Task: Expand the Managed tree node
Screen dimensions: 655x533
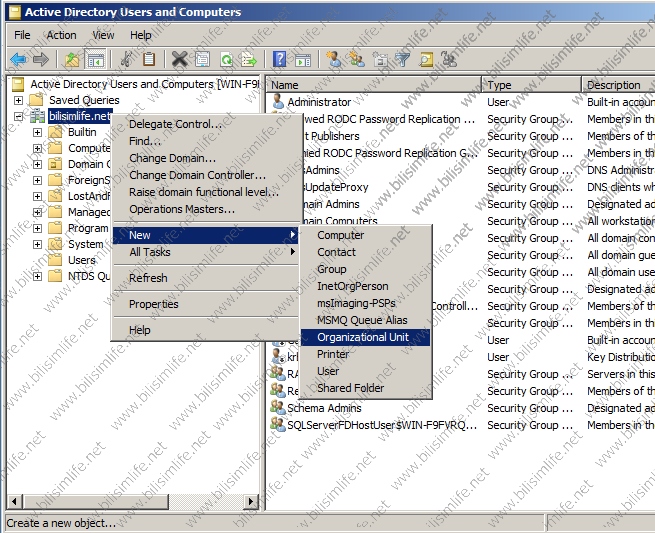Action: click(x=37, y=212)
